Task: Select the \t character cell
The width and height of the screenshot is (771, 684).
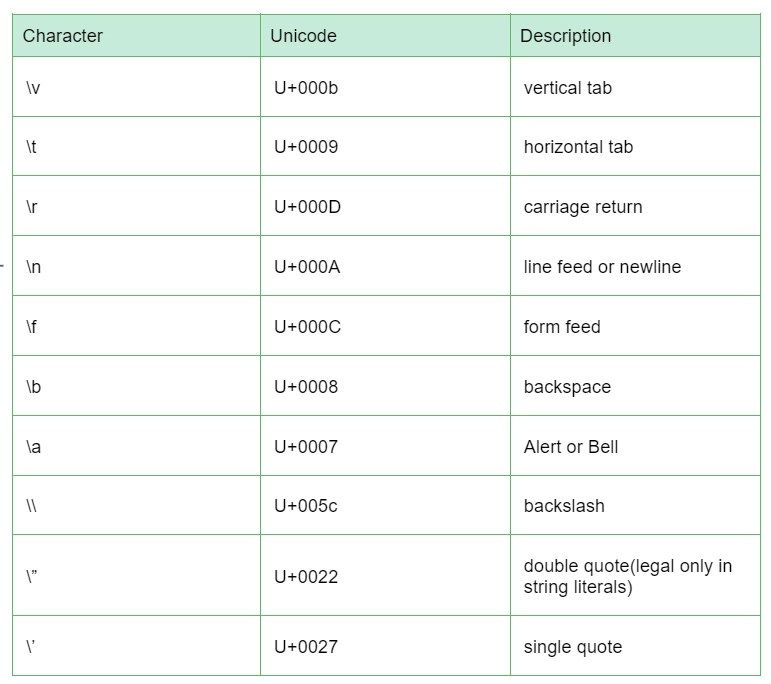Action: [x=136, y=147]
